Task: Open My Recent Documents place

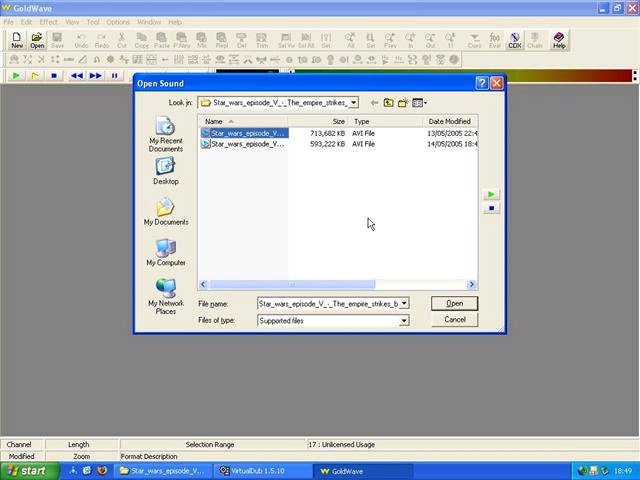Action: [166, 134]
